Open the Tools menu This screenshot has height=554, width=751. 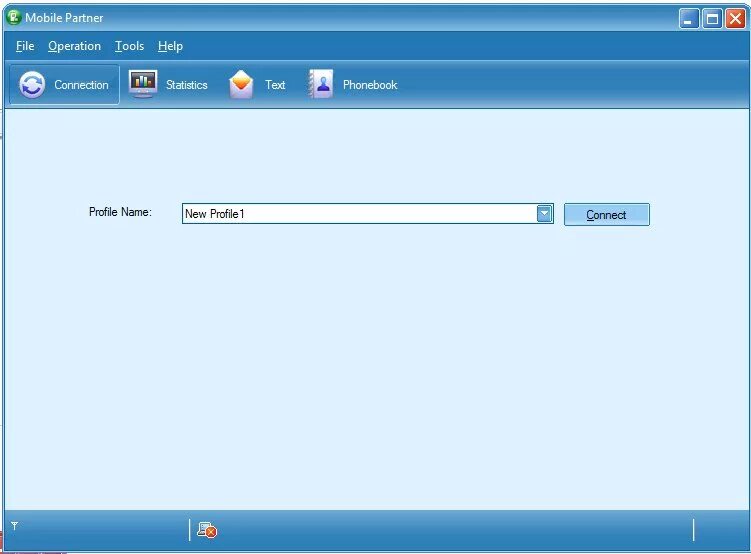coord(129,46)
